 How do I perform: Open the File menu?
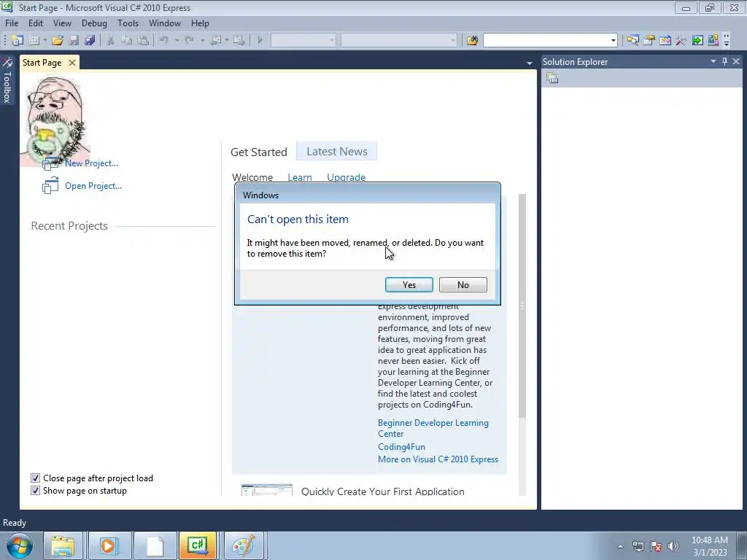[12, 23]
